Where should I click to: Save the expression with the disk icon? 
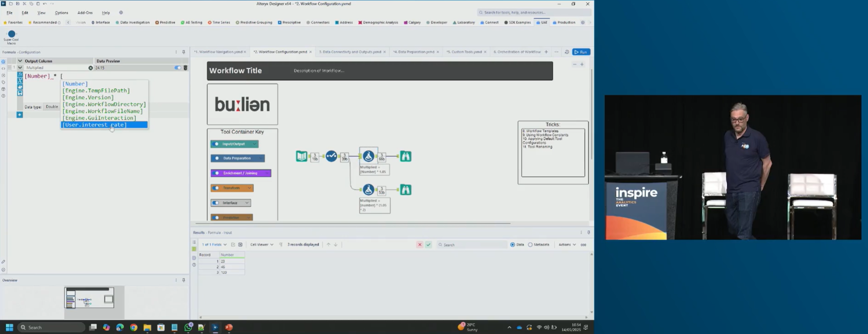20,93
